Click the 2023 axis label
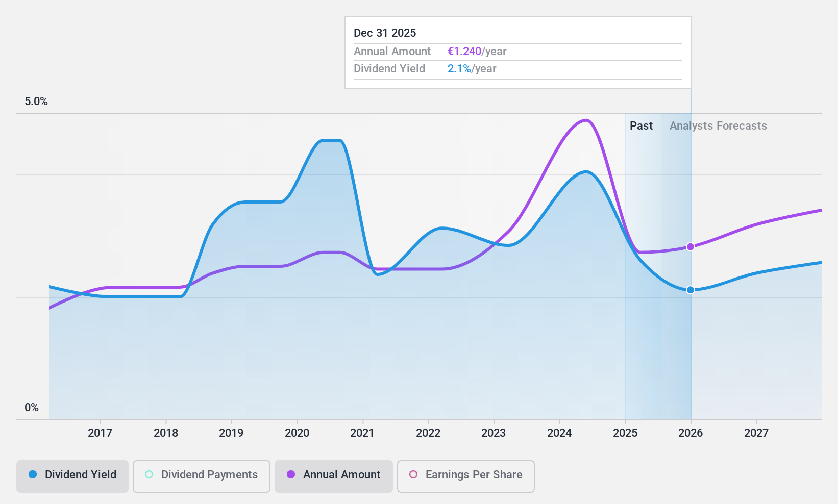The width and height of the screenshot is (838, 504). click(494, 433)
